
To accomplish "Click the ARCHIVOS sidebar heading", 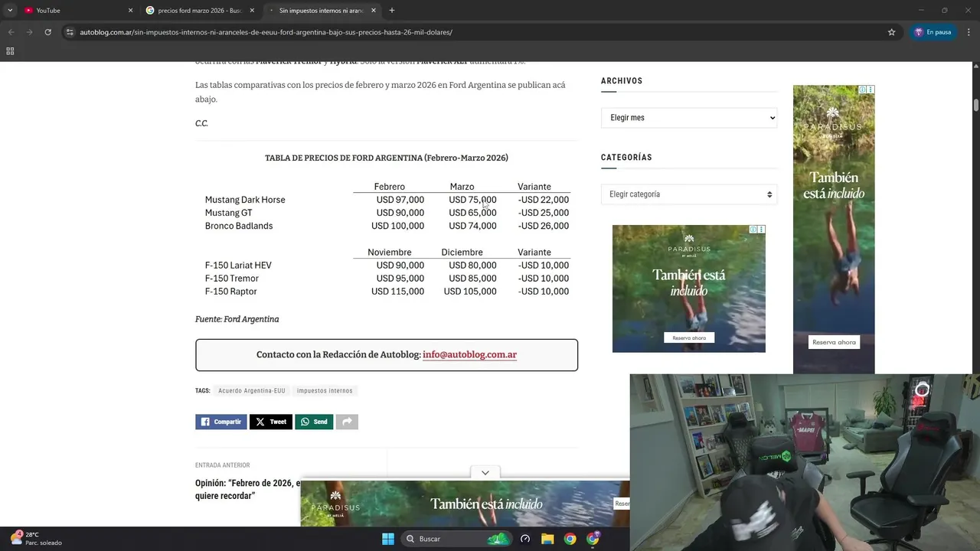I will pyautogui.click(x=622, y=81).
